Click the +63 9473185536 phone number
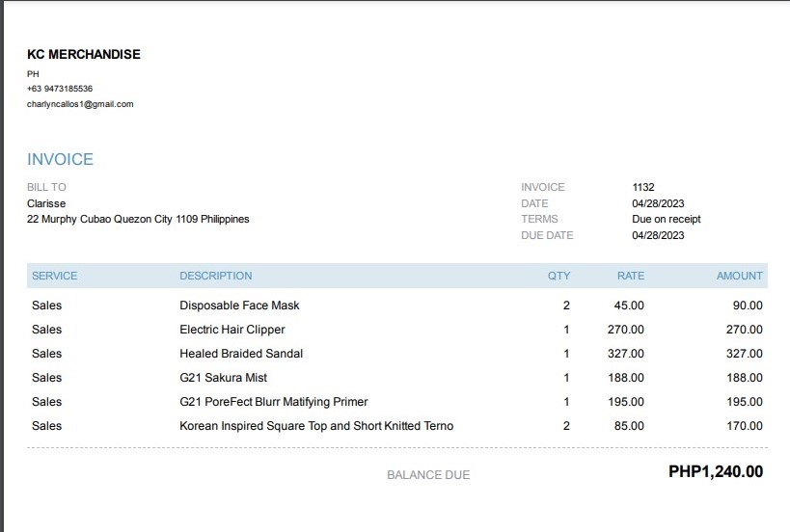The image size is (790, 532). click(60, 89)
